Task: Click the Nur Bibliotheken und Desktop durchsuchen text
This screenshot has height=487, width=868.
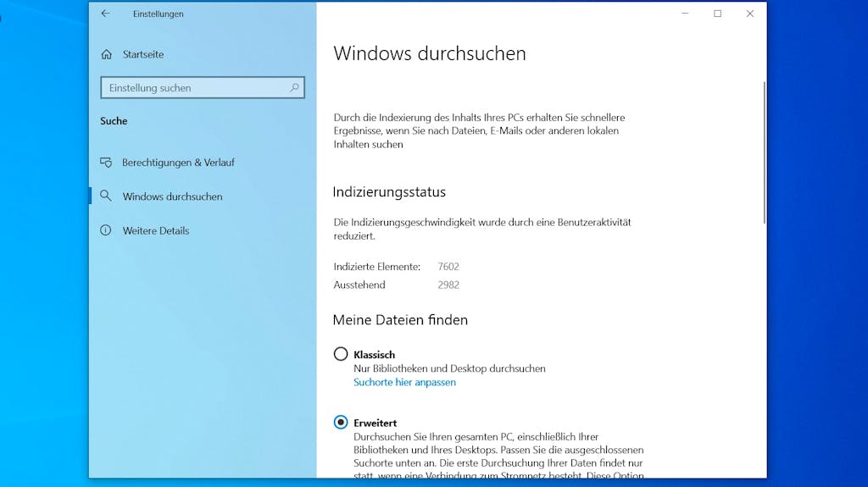Action: [x=449, y=368]
